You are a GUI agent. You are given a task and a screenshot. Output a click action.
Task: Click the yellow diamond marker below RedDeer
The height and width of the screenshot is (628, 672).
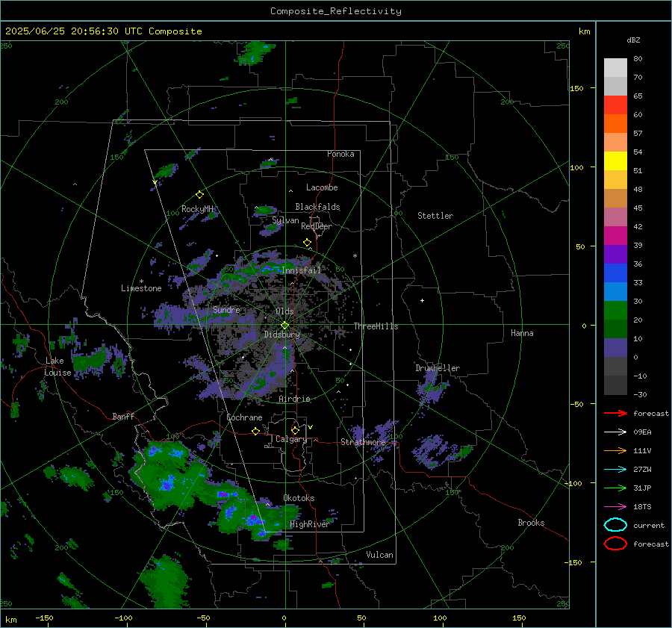click(x=307, y=243)
